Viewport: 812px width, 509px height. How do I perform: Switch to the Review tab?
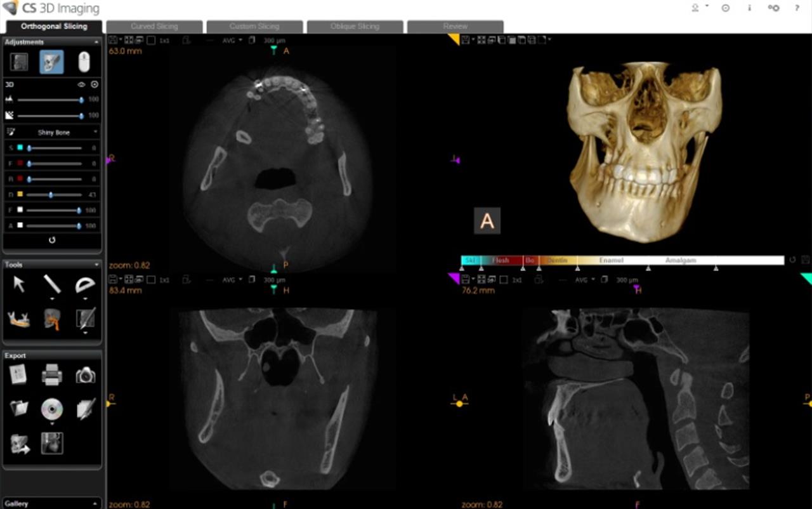point(454,26)
